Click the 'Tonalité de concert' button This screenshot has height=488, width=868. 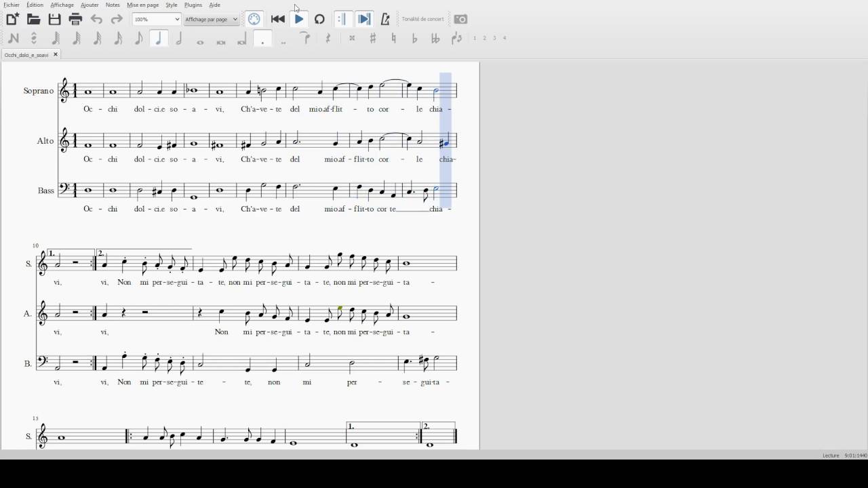coord(422,19)
